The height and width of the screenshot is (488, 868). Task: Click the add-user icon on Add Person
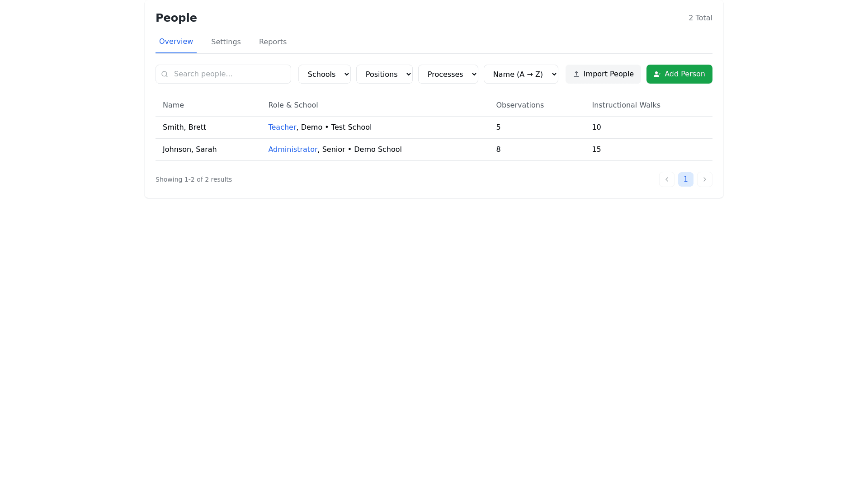click(x=657, y=74)
